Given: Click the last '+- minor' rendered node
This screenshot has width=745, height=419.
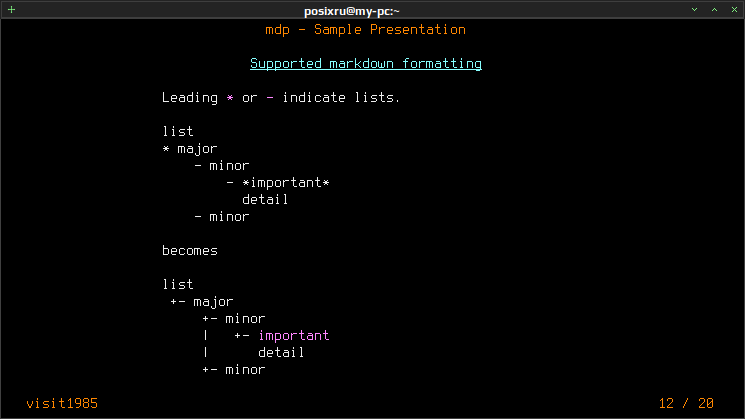Looking at the screenshot, I should [x=233, y=370].
